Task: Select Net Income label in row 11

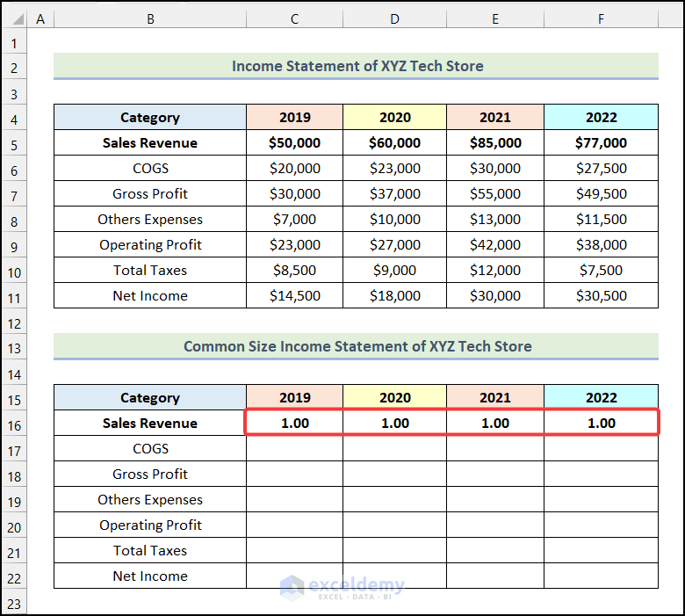Action: [x=150, y=295]
